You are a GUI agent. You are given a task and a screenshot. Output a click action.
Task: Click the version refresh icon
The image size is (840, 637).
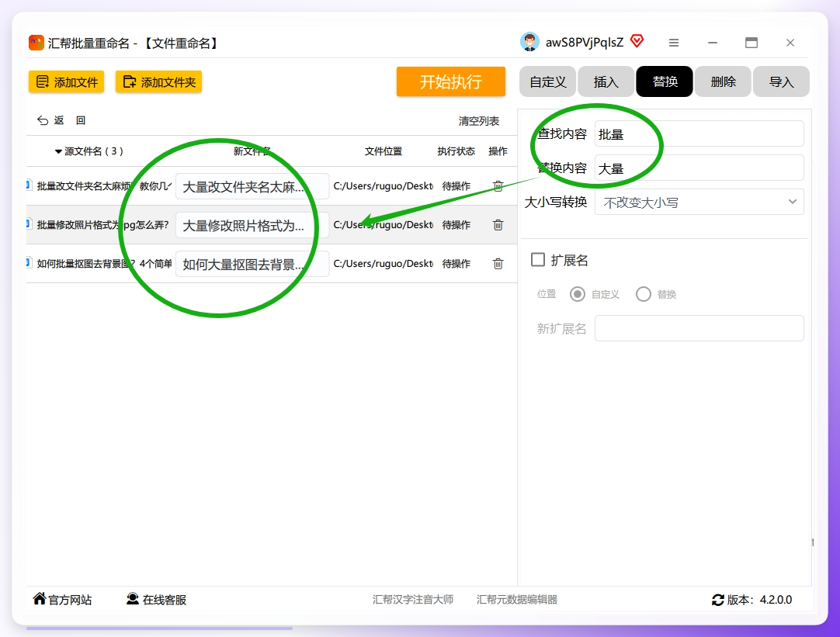pos(718,600)
